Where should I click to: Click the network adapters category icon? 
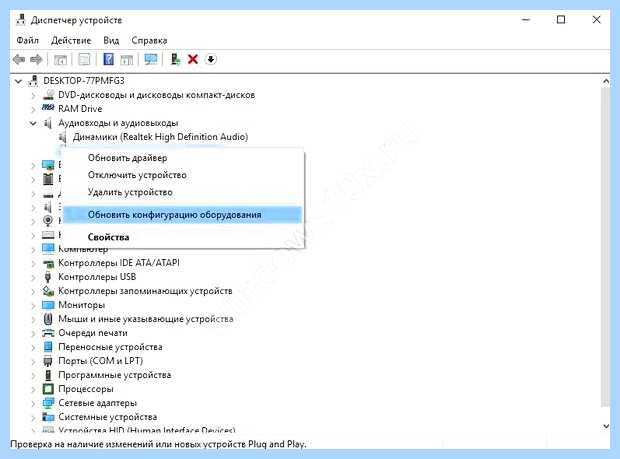tap(48, 403)
